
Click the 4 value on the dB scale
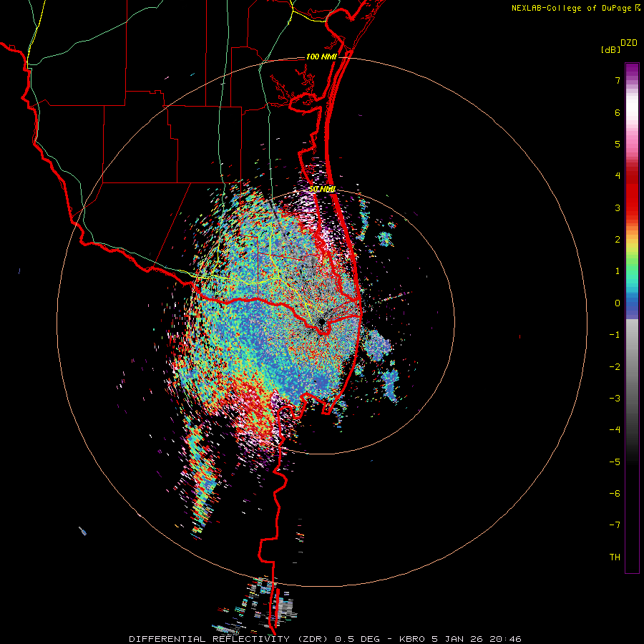(618, 176)
